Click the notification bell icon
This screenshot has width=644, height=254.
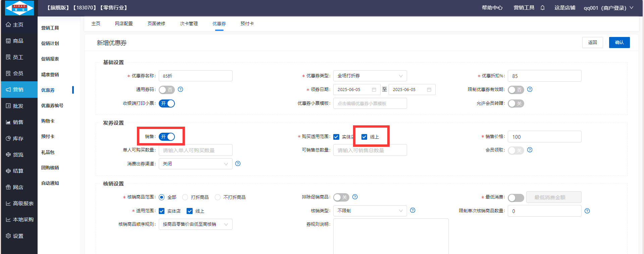tap(542, 8)
